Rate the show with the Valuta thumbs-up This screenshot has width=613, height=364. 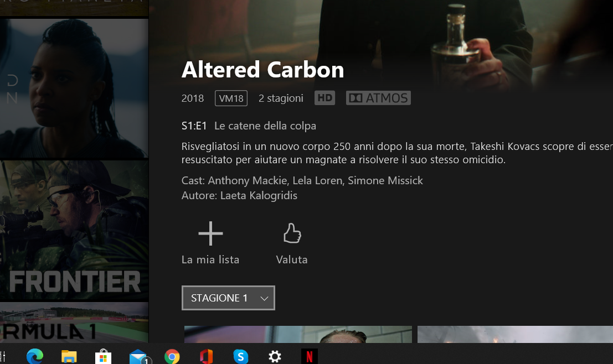pos(292,233)
